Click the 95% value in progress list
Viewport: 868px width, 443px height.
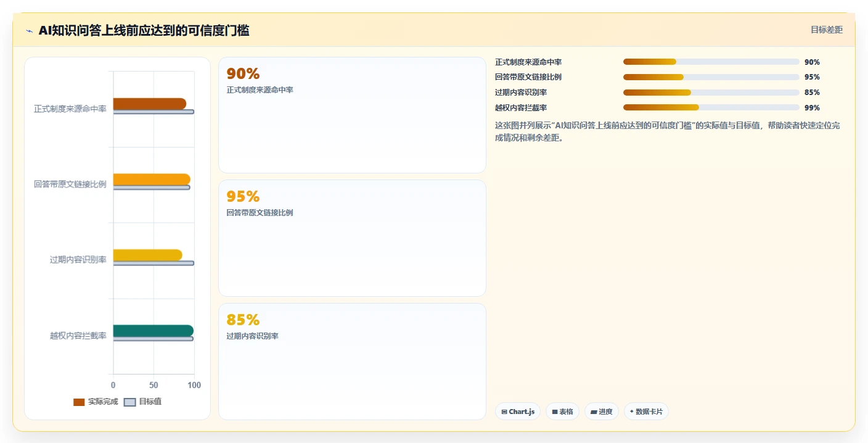click(x=812, y=77)
